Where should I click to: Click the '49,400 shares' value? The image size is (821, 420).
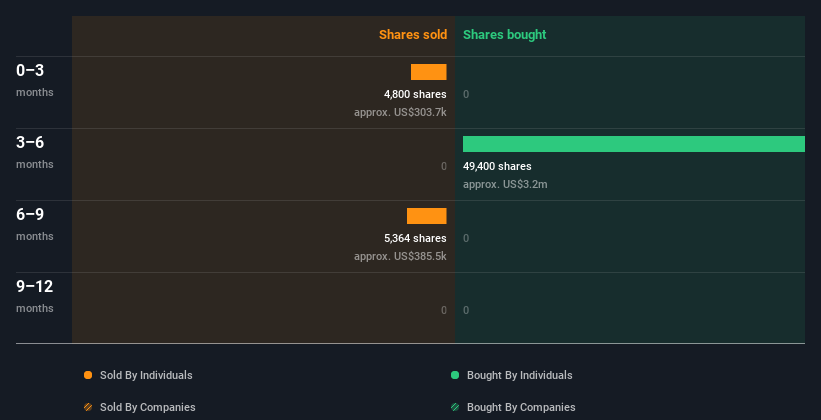[x=497, y=166]
